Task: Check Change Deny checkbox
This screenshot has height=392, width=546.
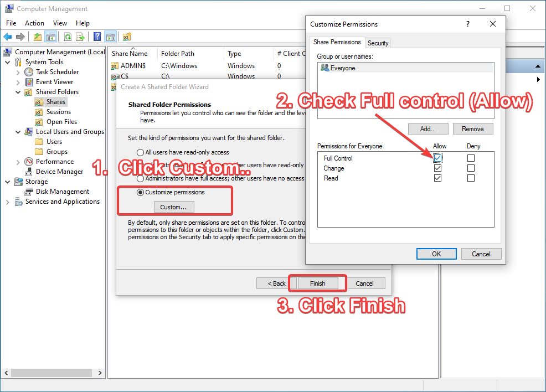Action: click(x=471, y=168)
